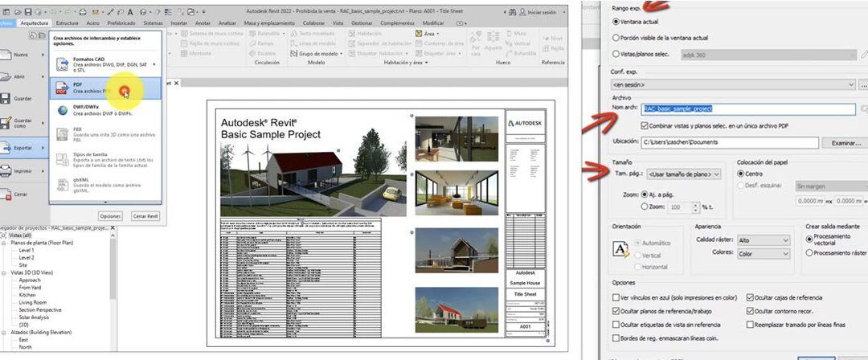Image resolution: width=868 pixels, height=360 pixels.
Task: Toggle Ocultar planos de referencia/trabajo checkbox
Action: pyautogui.click(x=616, y=311)
